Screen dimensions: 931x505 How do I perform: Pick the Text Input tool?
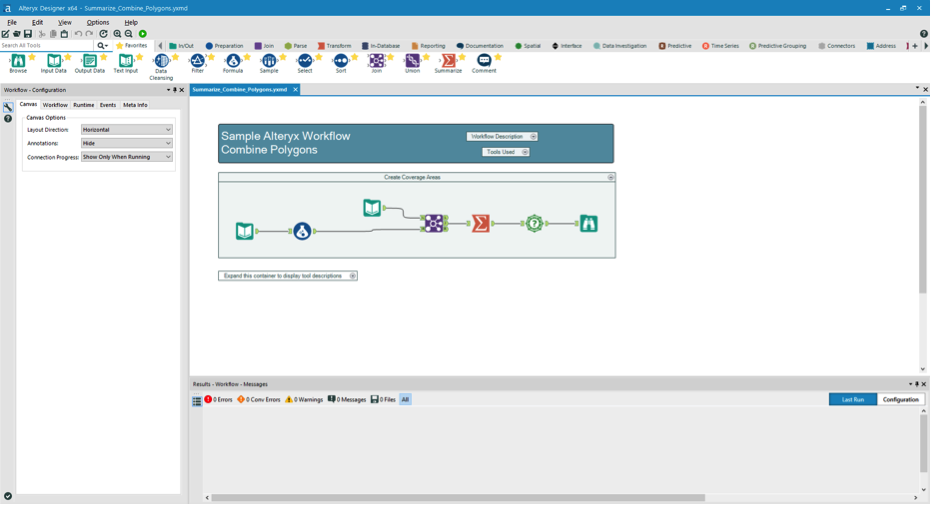click(x=125, y=63)
